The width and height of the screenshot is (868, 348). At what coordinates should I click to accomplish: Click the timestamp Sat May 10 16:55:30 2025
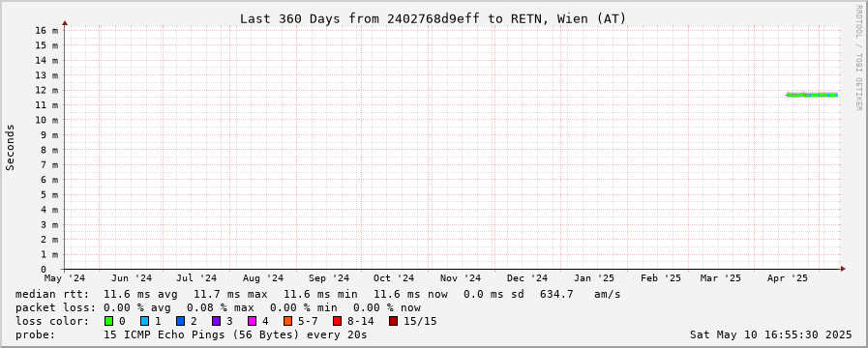(x=771, y=334)
